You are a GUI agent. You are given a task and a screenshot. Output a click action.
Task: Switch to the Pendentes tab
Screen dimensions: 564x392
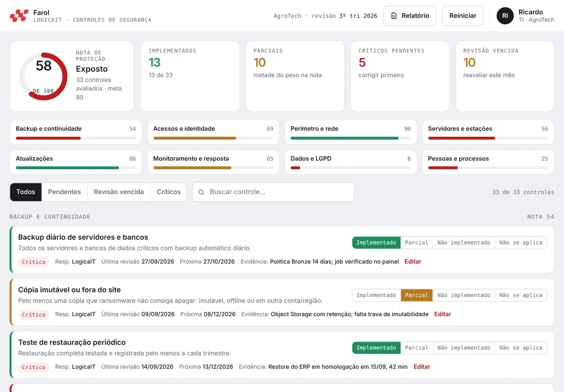pyautogui.click(x=65, y=192)
